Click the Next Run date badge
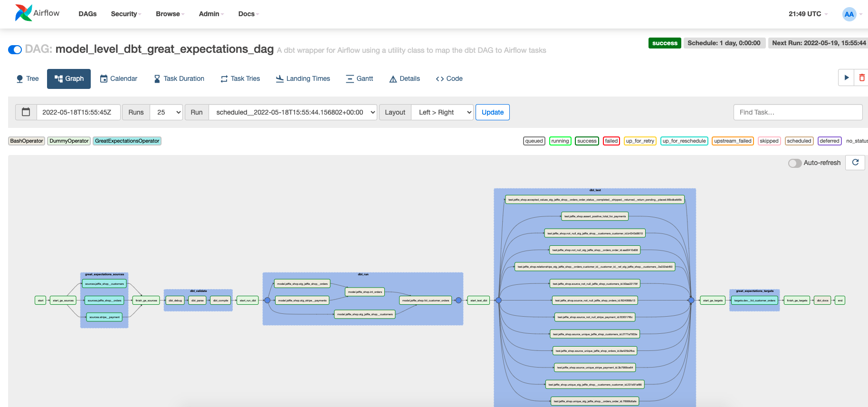 pyautogui.click(x=818, y=43)
